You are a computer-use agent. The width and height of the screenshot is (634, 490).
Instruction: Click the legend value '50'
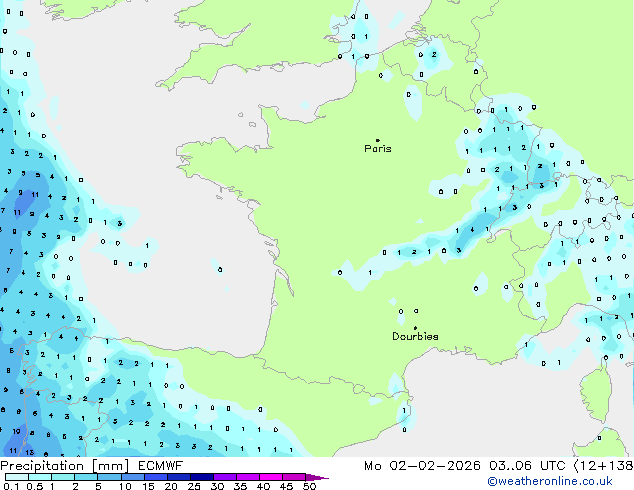(x=309, y=486)
